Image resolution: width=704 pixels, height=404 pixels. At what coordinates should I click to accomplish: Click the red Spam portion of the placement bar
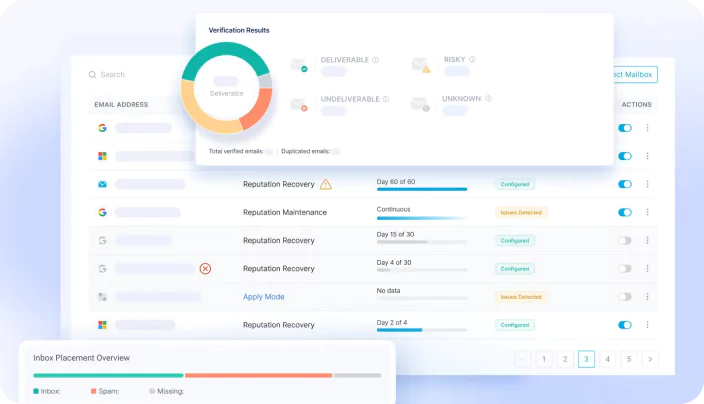[x=259, y=375]
